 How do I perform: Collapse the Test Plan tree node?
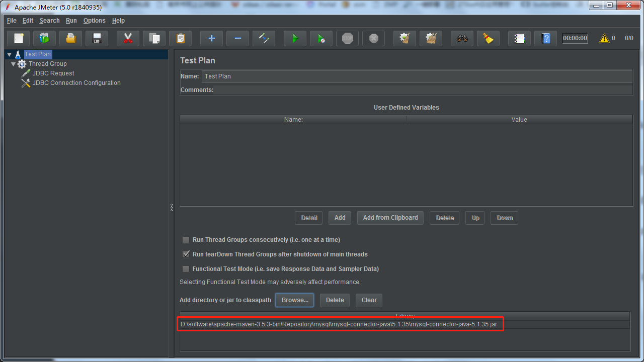click(x=9, y=54)
